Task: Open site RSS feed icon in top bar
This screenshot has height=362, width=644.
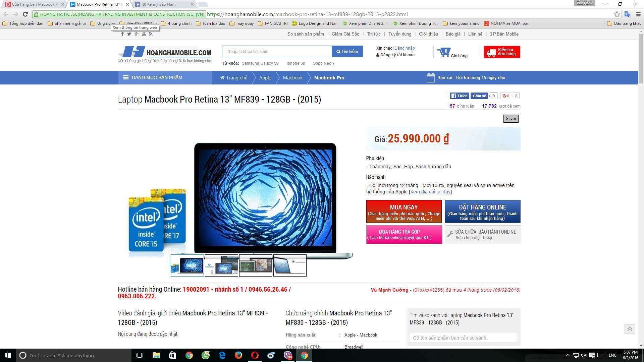Action: (x=151, y=34)
